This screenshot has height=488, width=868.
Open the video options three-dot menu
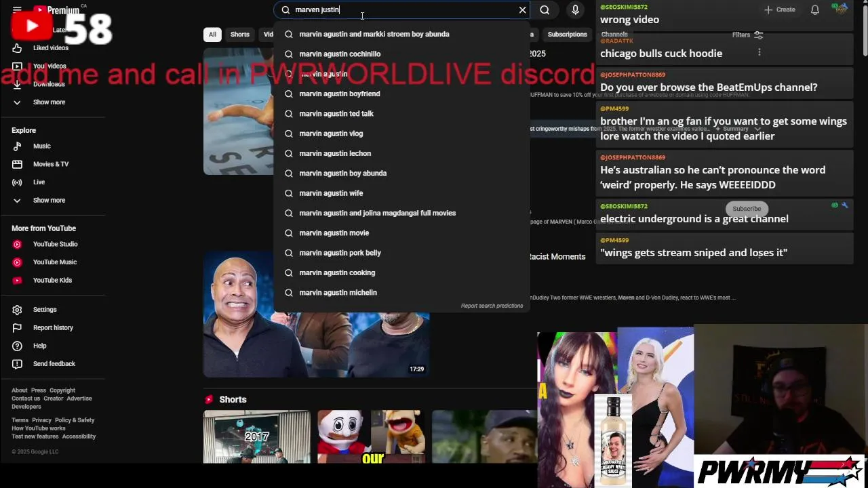tap(759, 52)
